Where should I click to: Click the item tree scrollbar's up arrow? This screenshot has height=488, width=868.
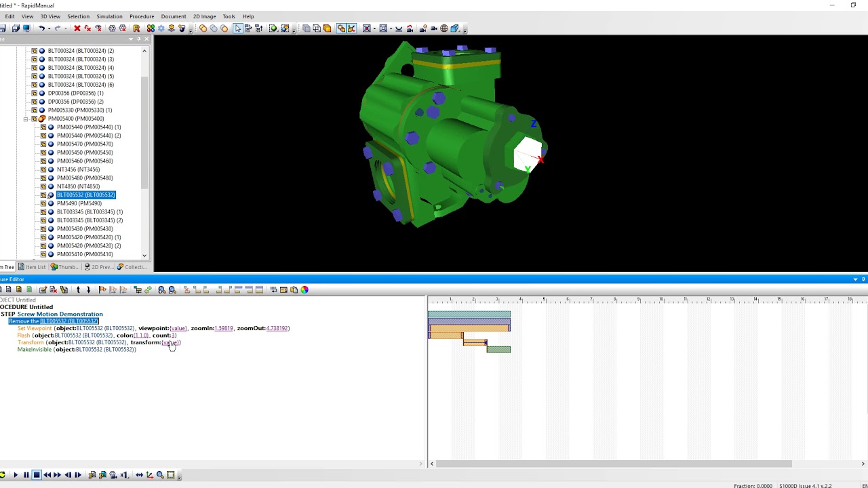click(144, 51)
